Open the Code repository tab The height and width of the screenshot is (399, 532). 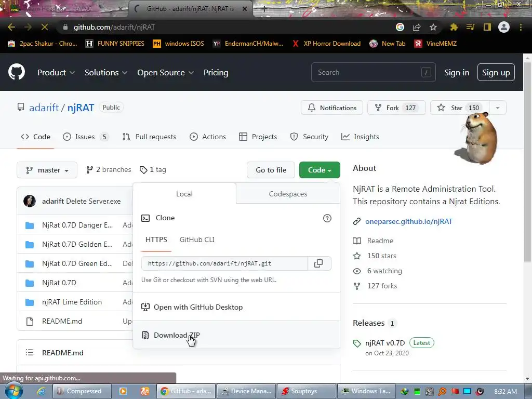click(36, 137)
